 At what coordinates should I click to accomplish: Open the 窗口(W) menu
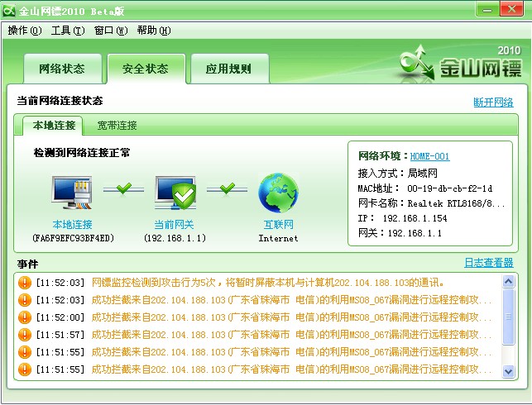111,31
